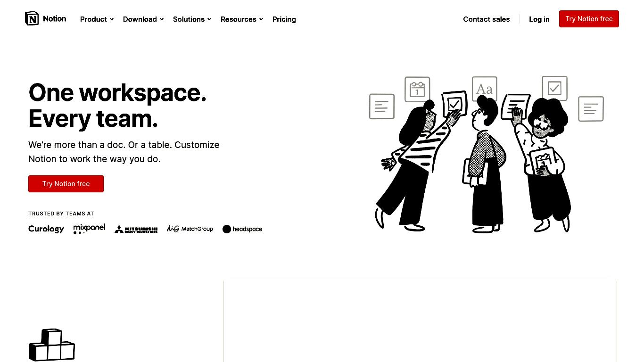
Task: Click the checkbox card held by the woman
Action: click(x=454, y=104)
